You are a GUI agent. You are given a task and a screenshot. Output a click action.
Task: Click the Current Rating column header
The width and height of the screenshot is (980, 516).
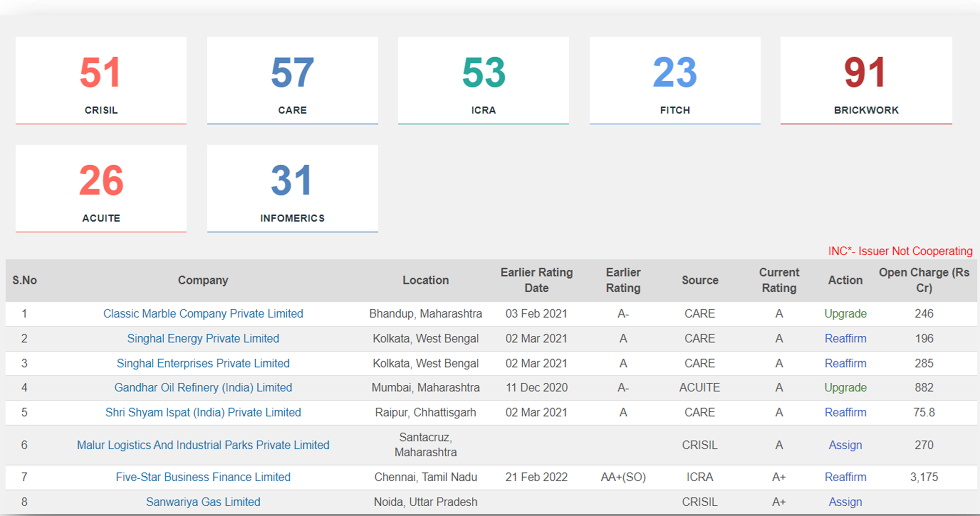[x=779, y=280]
